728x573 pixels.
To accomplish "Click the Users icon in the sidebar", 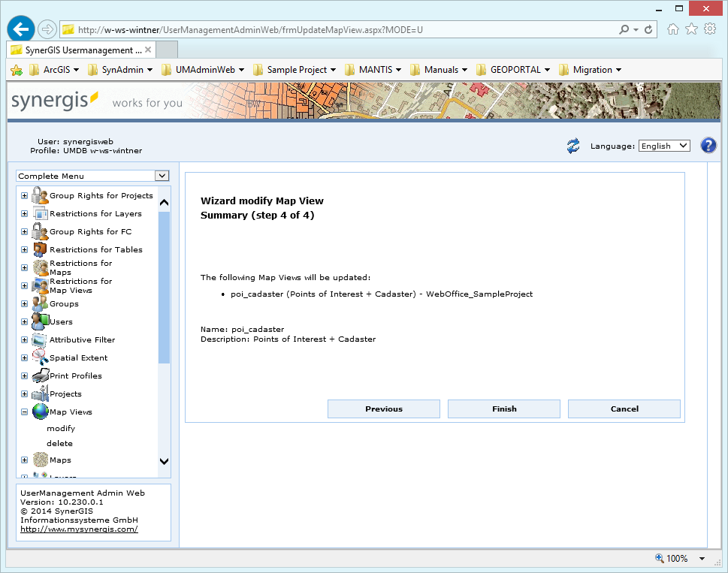I will (41, 321).
